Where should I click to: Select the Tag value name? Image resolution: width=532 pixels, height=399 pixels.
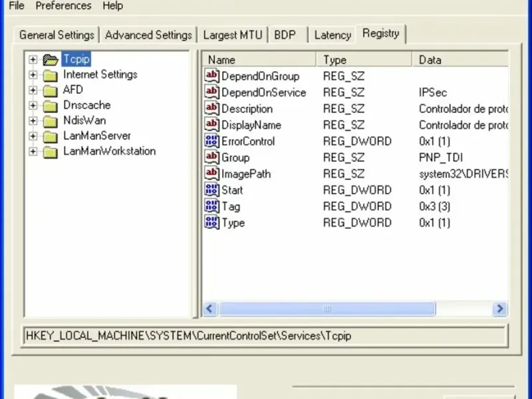point(231,207)
